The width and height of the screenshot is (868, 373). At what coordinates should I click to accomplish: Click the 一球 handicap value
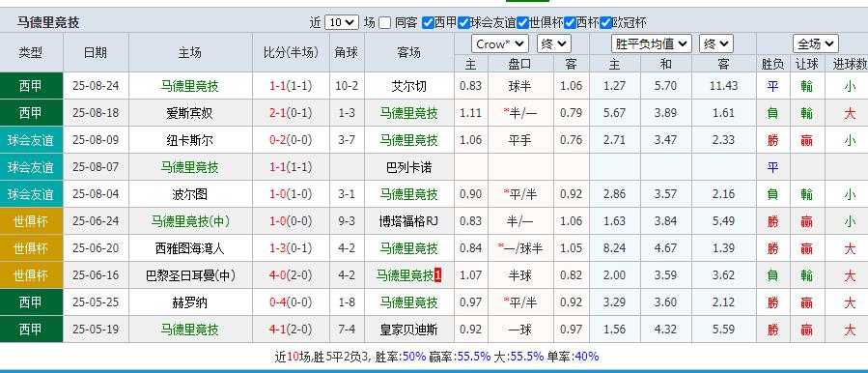click(x=519, y=330)
